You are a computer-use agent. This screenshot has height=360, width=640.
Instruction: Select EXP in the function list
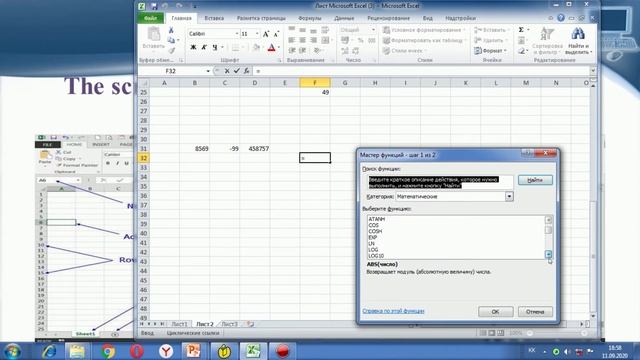click(x=373, y=238)
